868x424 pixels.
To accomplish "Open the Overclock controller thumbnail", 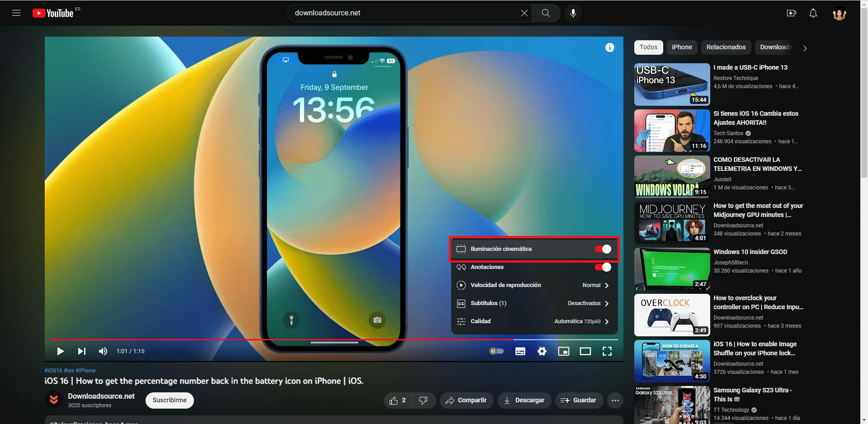I will pyautogui.click(x=672, y=315).
